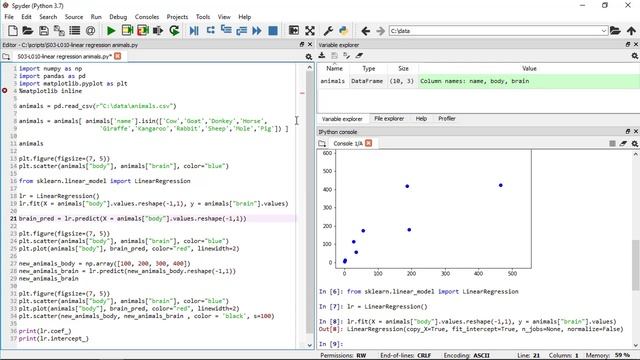The height and width of the screenshot is (360, 640).
Task: Open working directory dropdown
Action: click(604, 31)
